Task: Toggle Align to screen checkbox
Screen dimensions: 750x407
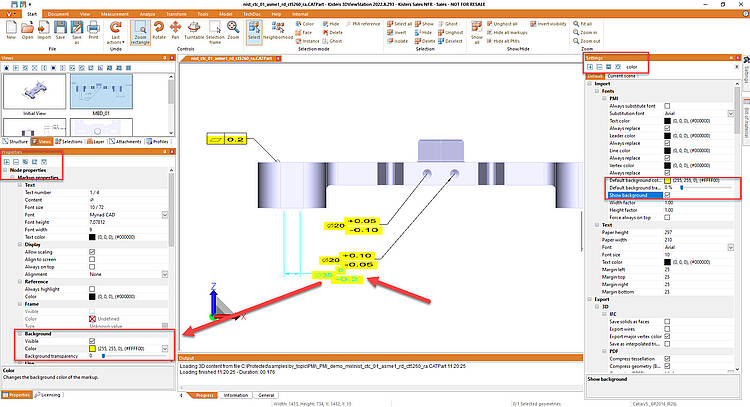Action: click(x=92, y=259)
